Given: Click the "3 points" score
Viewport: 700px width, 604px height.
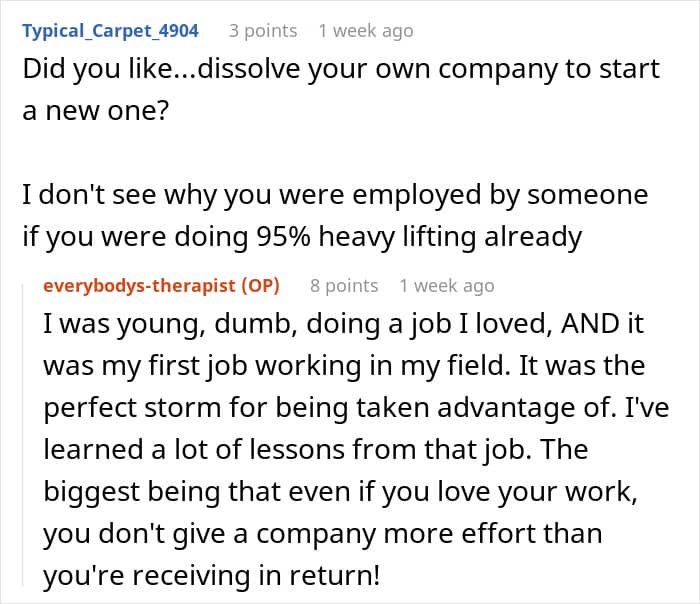Looking at the screenshot, I should point(263,31).
